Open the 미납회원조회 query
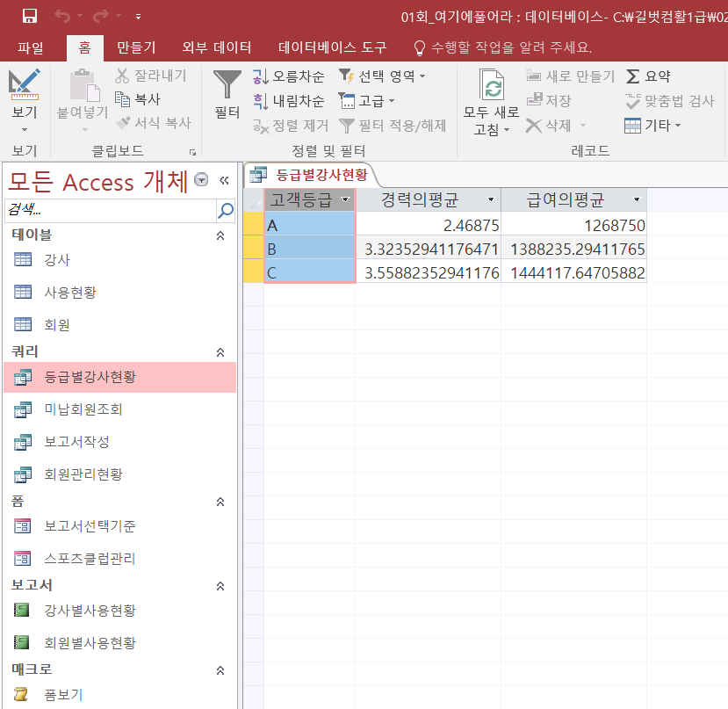Screen dimensions: 728x709 [83, 409]
